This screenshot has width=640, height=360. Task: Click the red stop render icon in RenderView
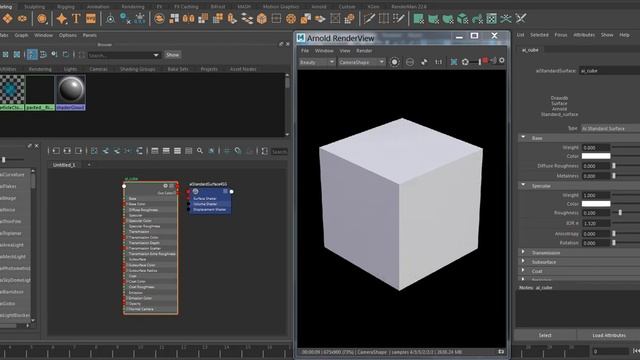[x=485, y=61]
